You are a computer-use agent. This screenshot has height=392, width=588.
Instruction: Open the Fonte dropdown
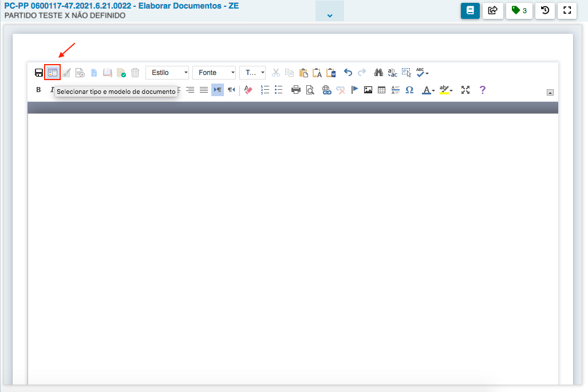pyautogui.click(x=214, y=72)
